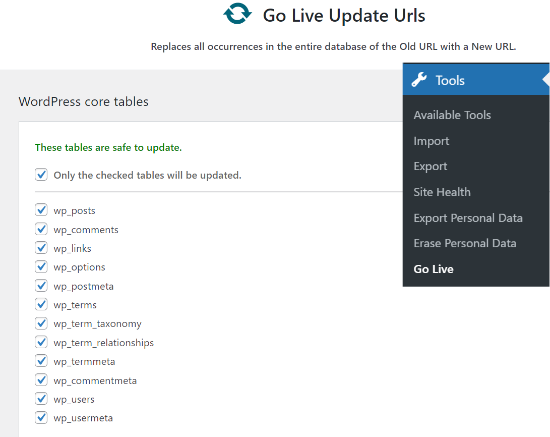Click the wp_commentmeta label text
This screenshot has height=437, width=550.
click(95, 381)
